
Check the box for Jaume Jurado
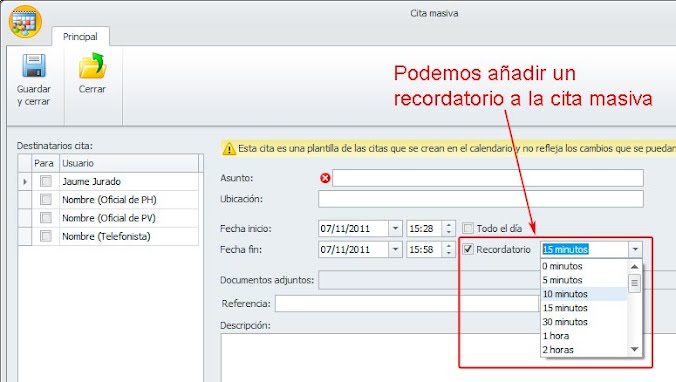[46, 181]
